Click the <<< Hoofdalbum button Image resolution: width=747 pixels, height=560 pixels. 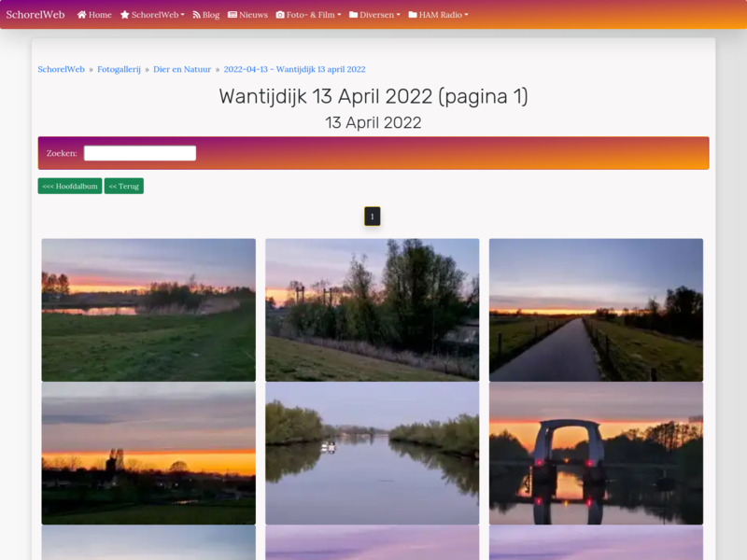(70, 186)
